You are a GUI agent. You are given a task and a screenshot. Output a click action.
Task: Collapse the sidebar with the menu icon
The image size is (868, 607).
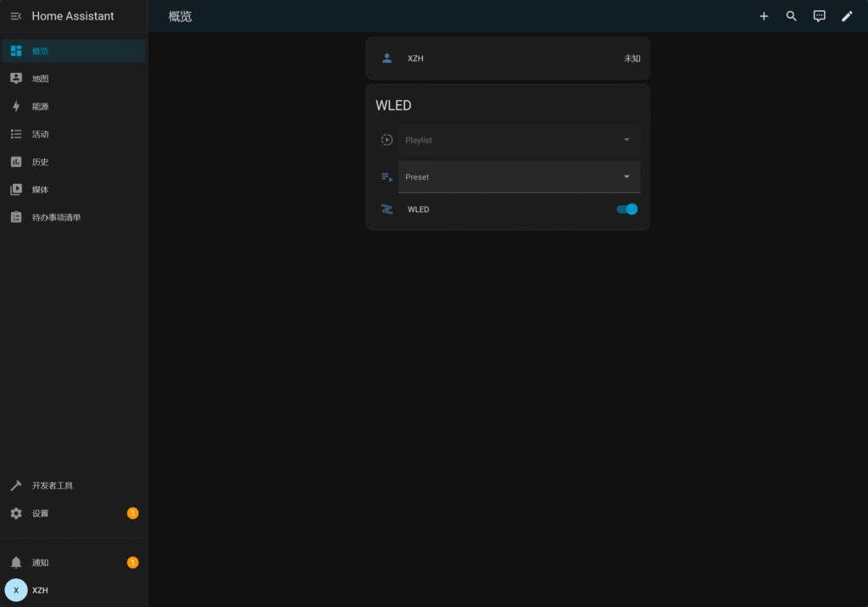pyautogui.click(x=15, y=16)
